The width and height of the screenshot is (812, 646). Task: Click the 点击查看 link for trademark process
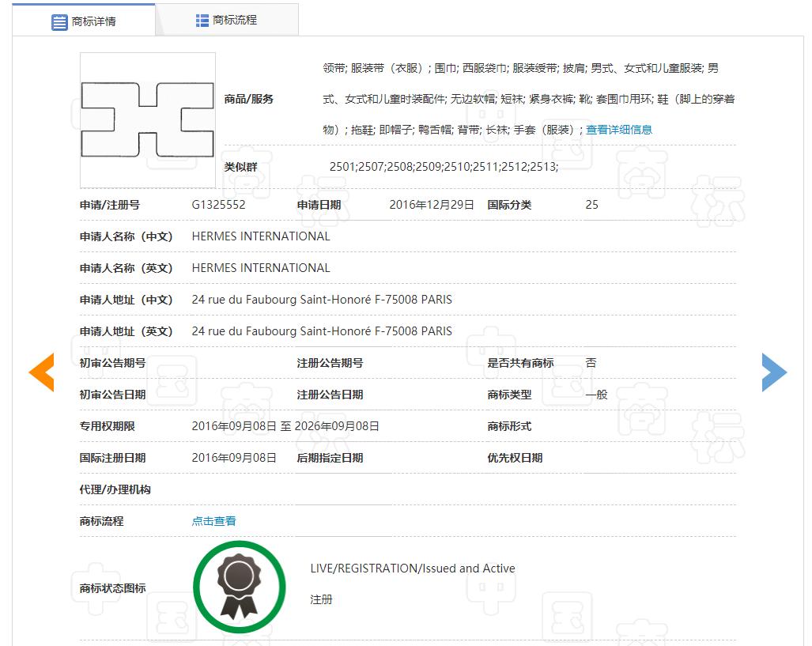tap(213, 521)
